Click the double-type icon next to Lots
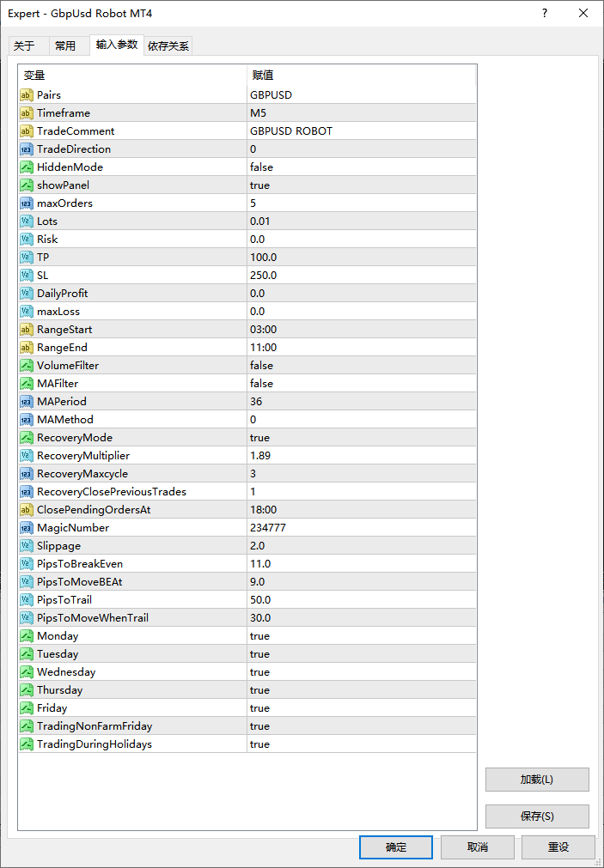This screenshot has height=868, width=604. point(27,221)
